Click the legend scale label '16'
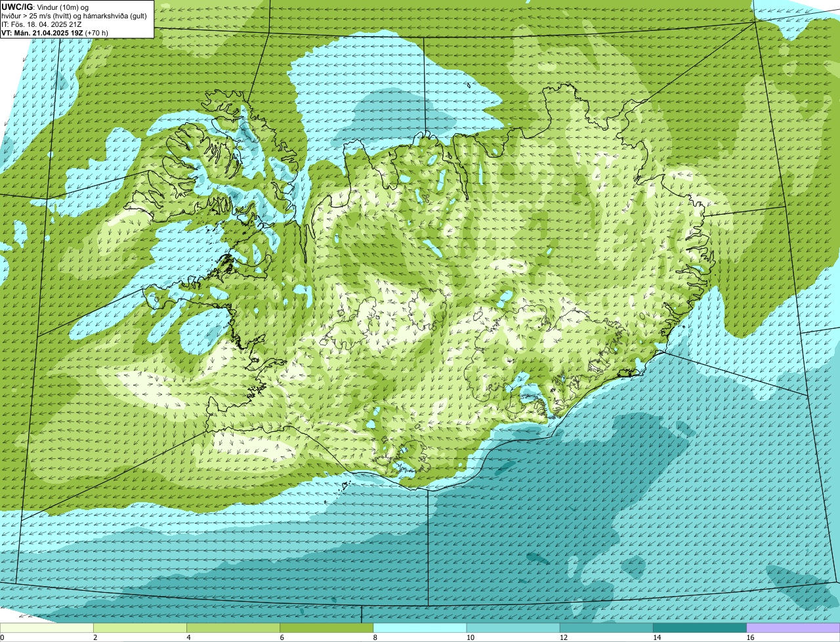 (x=750, y=637)
